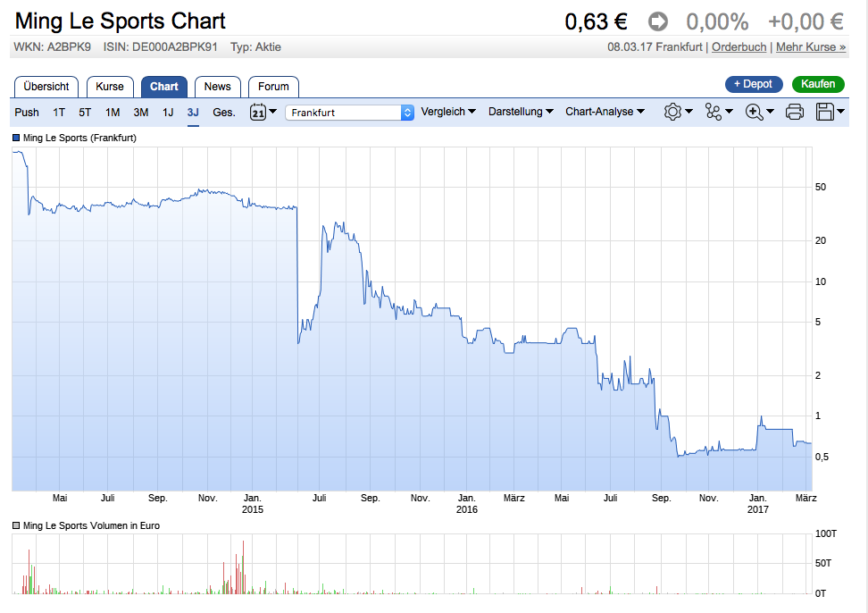Click the 0,00% change value

(x=717, y=22)
